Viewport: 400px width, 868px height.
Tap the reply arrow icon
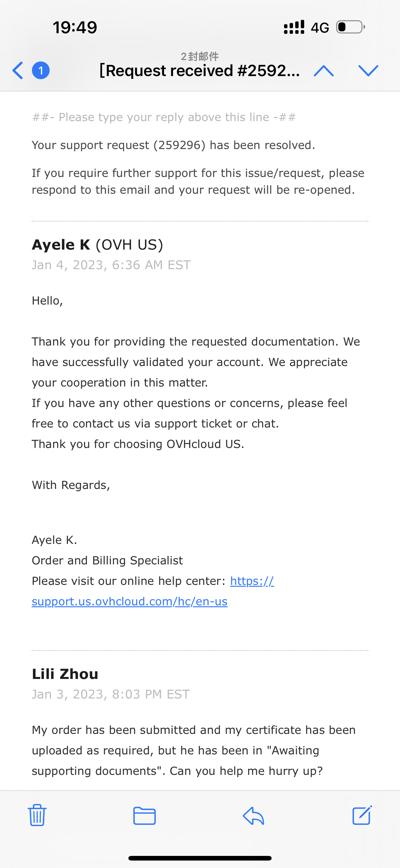(x=253, y=816)
